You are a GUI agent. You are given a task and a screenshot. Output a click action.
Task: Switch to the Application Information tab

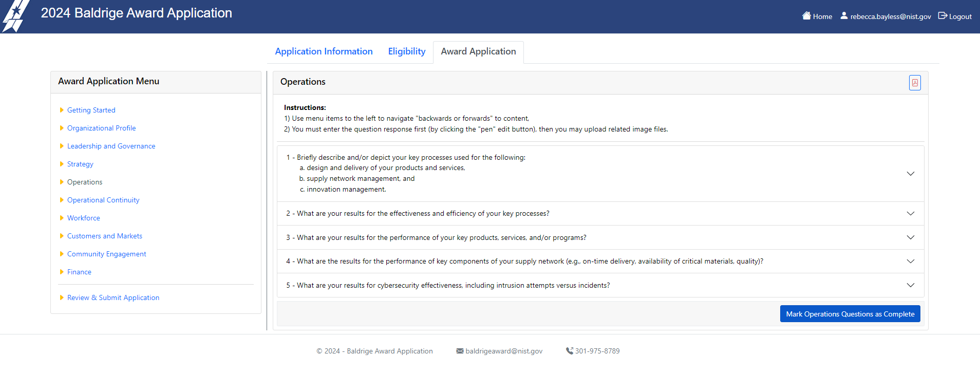pos(324,51)
